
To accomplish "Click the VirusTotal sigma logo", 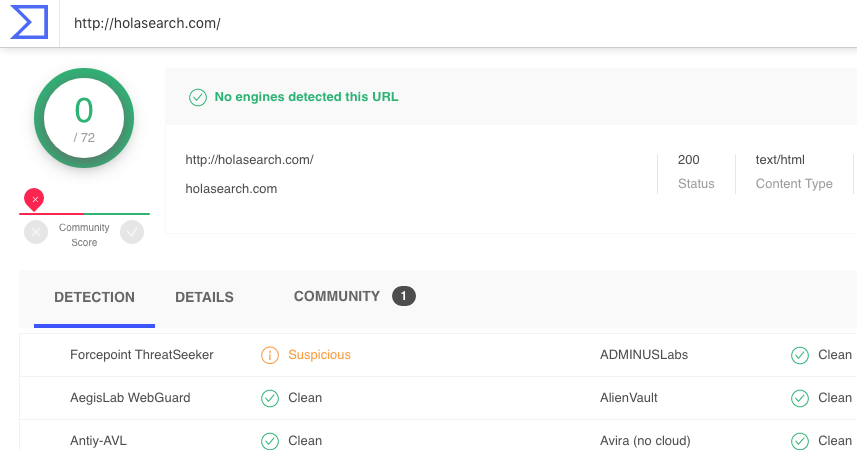I will coord(29,22).
